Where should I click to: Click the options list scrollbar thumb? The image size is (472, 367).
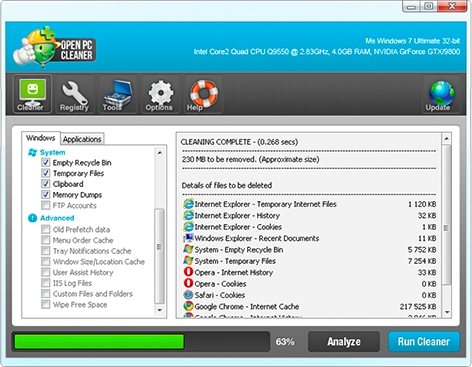point(160,256)
